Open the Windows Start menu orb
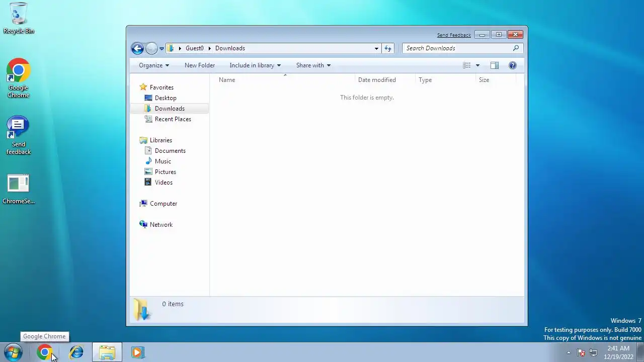Image resolution: width=644 pixels, height=362 pixels. [x=13, y=352]
